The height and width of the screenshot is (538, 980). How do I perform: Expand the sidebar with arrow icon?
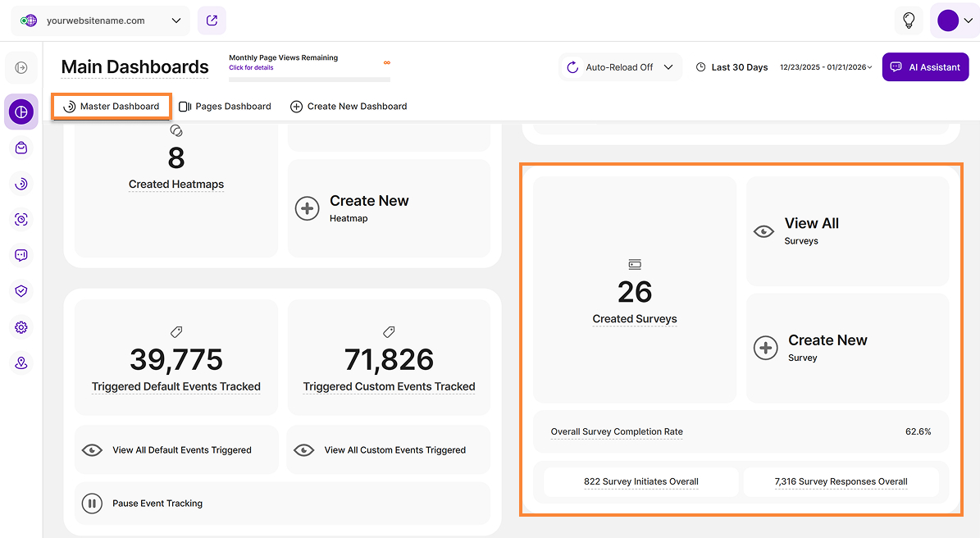coord(21,67)
